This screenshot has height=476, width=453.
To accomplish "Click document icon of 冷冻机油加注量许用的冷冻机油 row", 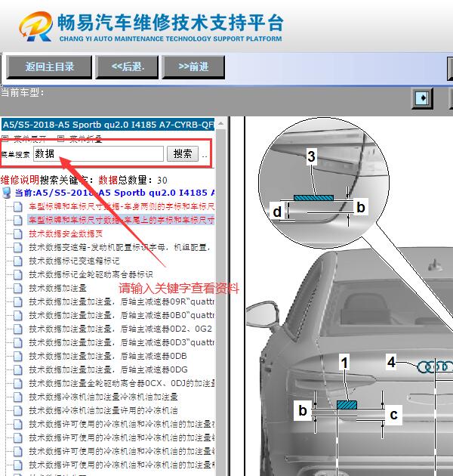I will coord(18,411).
